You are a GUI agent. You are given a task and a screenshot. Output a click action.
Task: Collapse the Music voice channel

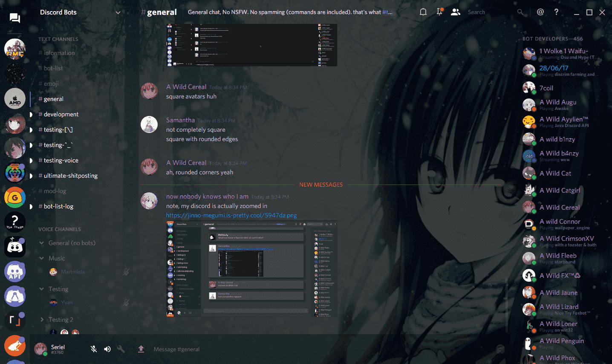click(42, 258)
